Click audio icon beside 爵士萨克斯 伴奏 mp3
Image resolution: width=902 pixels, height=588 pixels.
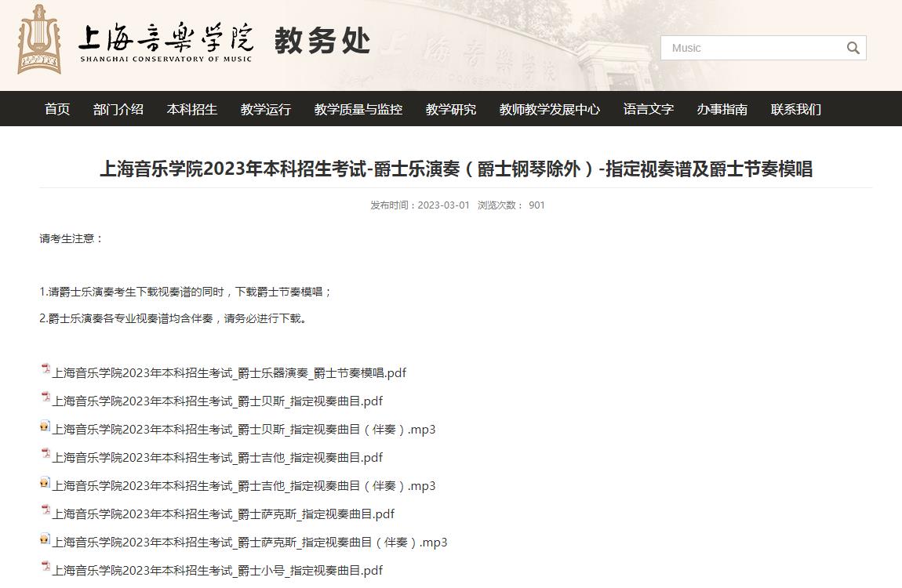pyautogui.click(x=45, y=539)
